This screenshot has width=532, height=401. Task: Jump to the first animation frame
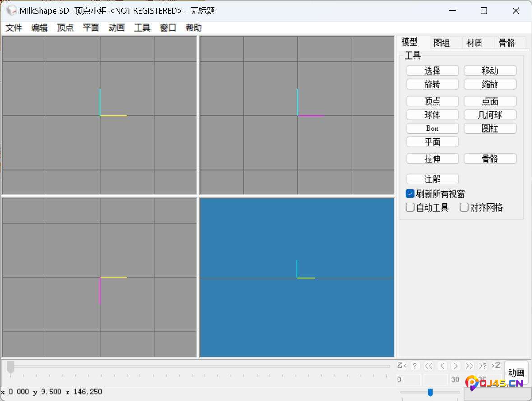tap(428, 366)
